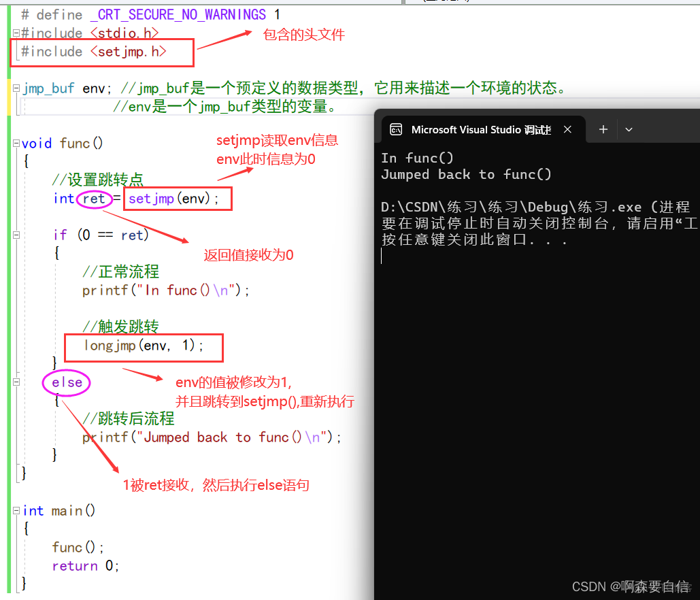Viewport: 700px width, 600px height.
Task: Expand the terminal options chevron
Action: pos(629,129)
